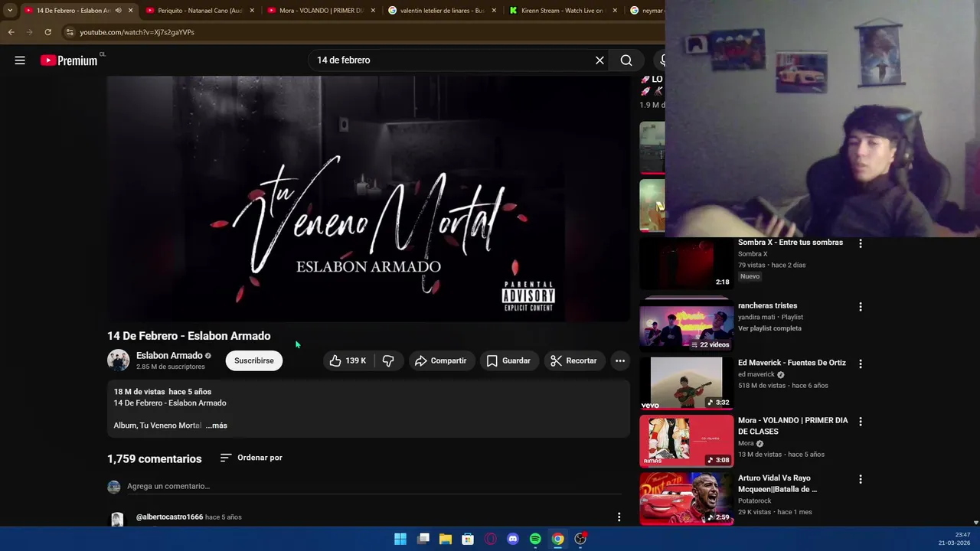Switch to Periquito - Natanael Cano tab
The width and height of the screenshot is (980, 551).
[x=199, y=11]
